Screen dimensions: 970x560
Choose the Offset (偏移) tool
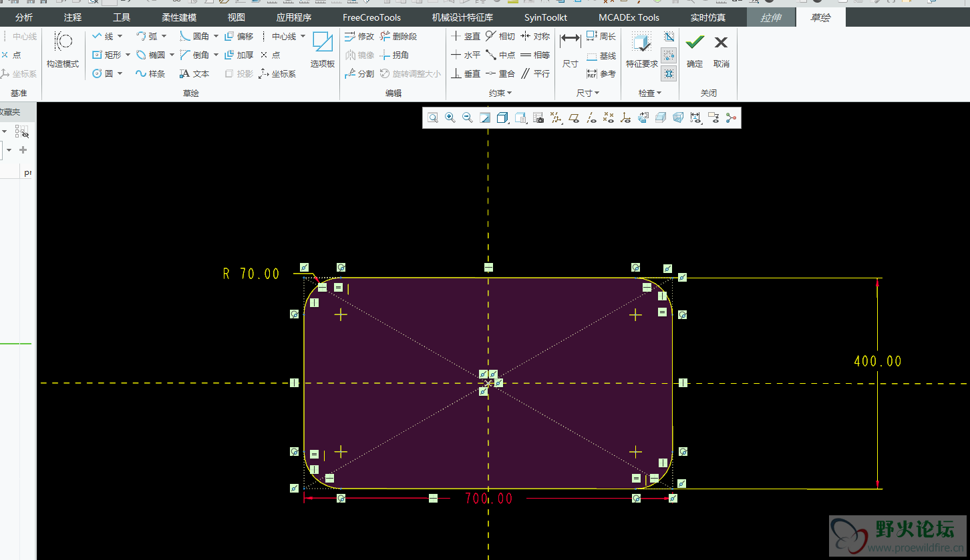pos(238,36)
